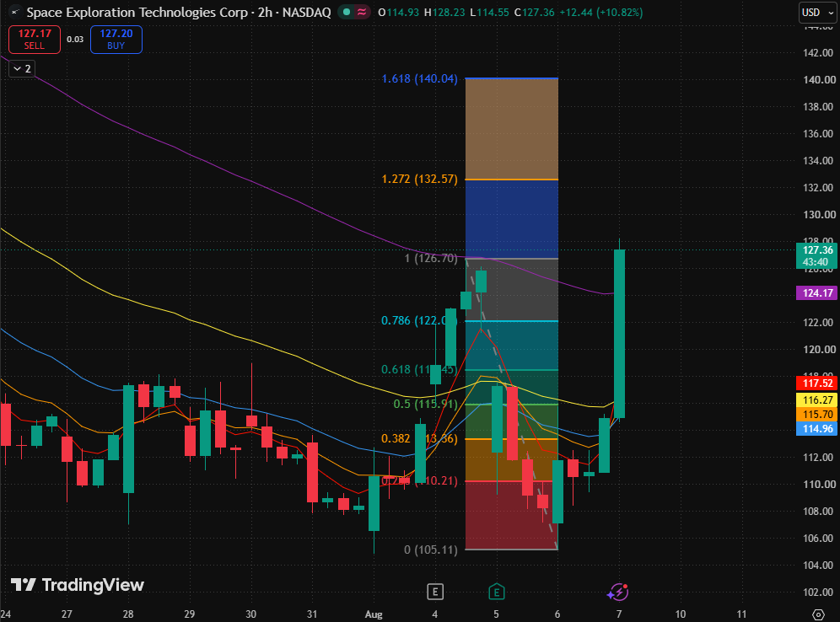Select the 0.5 (115.91) Fibonacci level label

[x=425, y=405]
